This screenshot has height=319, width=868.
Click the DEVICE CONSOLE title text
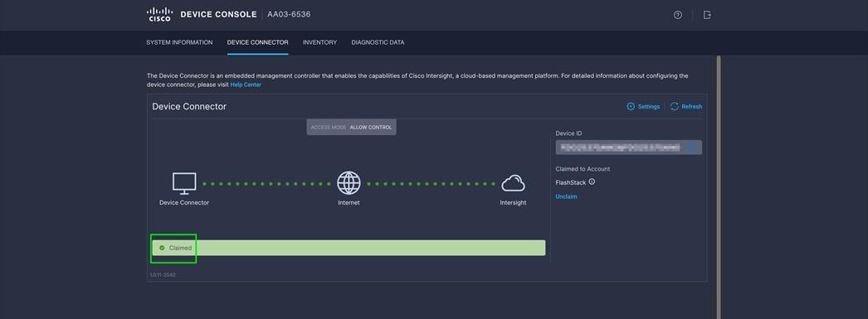(x=219, y=14)
